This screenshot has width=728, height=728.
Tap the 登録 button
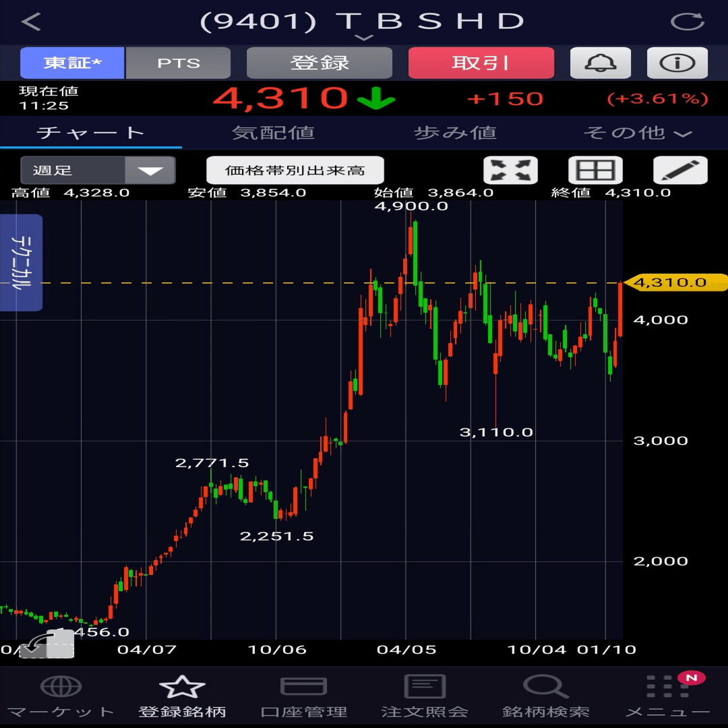pyautogui.click(x=320, y=63)
